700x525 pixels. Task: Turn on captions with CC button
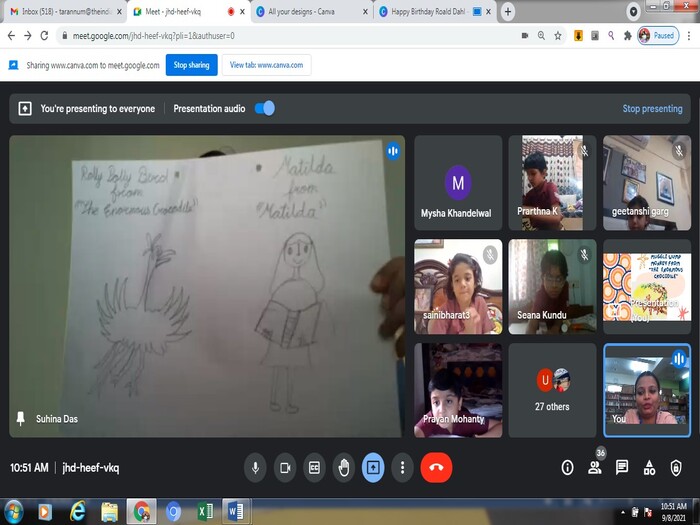[314, 467]
